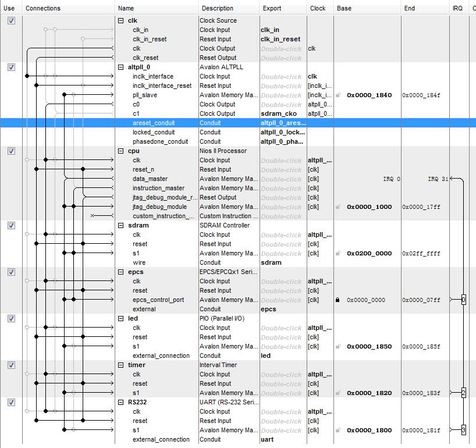Click the Double-click export cell for cpu data_master

coord(281,179)
